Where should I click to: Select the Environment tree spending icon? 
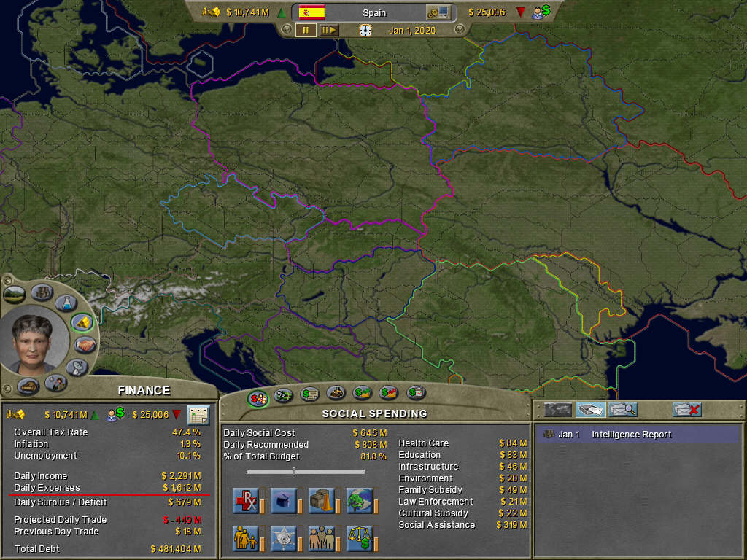(x=359, y=501)
